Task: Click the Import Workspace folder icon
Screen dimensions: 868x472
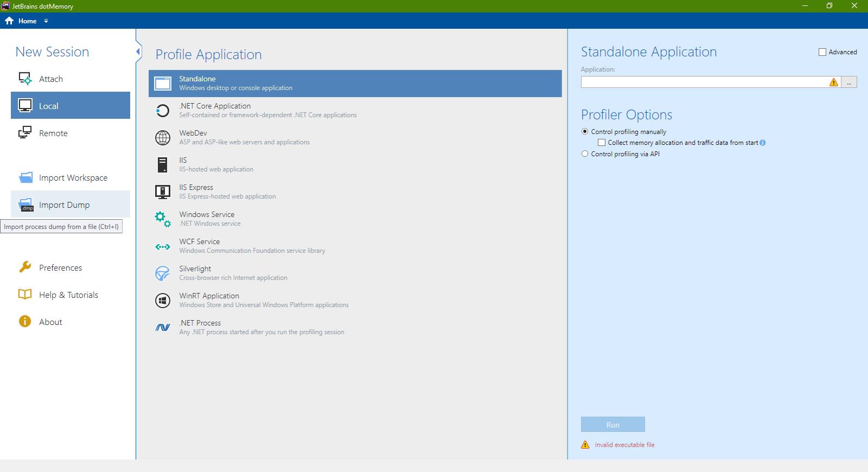Action: pyautogui.click(x=25, y=177)
